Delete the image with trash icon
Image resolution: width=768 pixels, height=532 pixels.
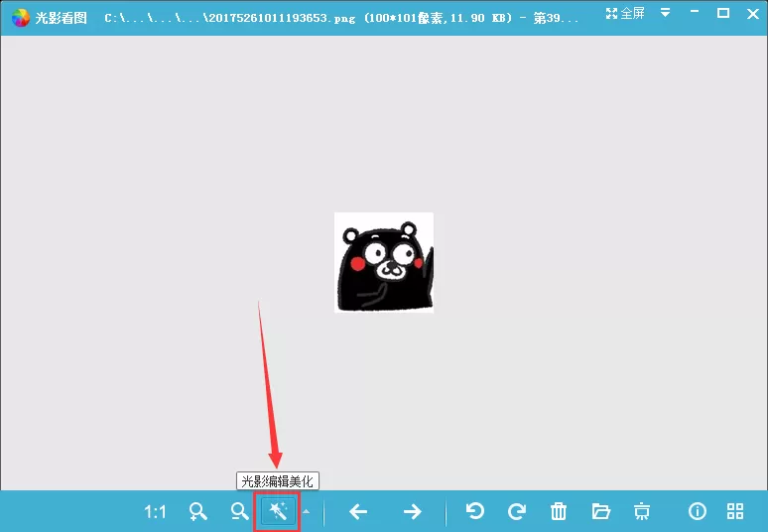point(559,511)
